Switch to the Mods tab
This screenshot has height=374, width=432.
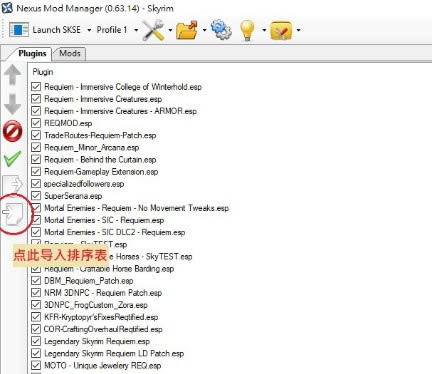70,53
